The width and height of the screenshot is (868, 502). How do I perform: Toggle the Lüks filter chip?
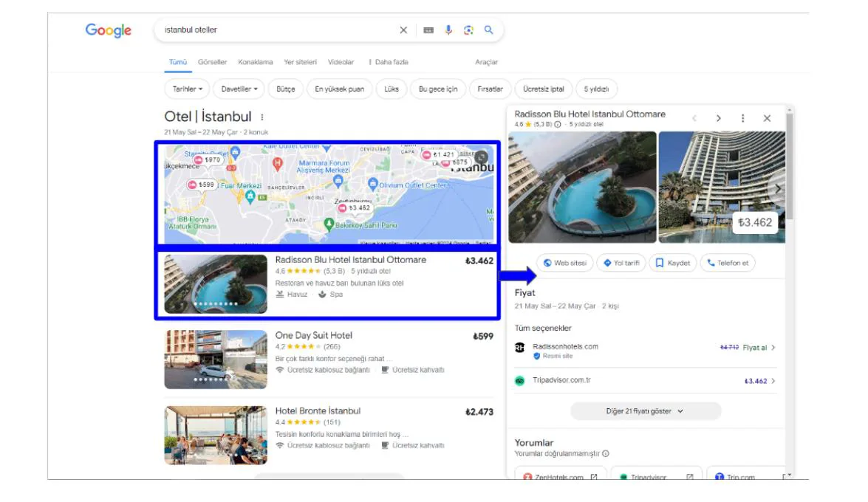[392, 89]
